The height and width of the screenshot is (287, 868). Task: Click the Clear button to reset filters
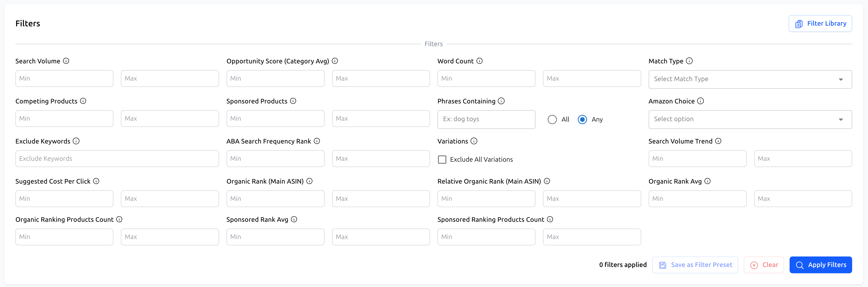[763, 264]
